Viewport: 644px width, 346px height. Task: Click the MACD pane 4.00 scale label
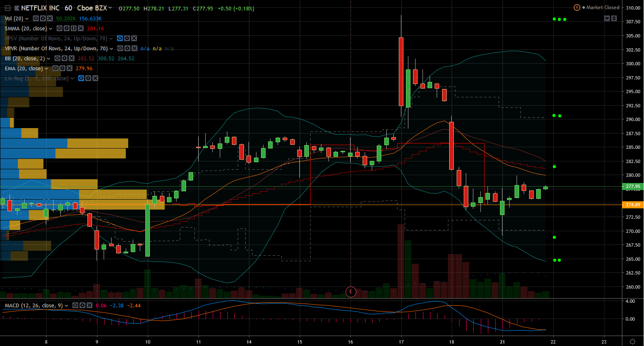coord(630,301)
